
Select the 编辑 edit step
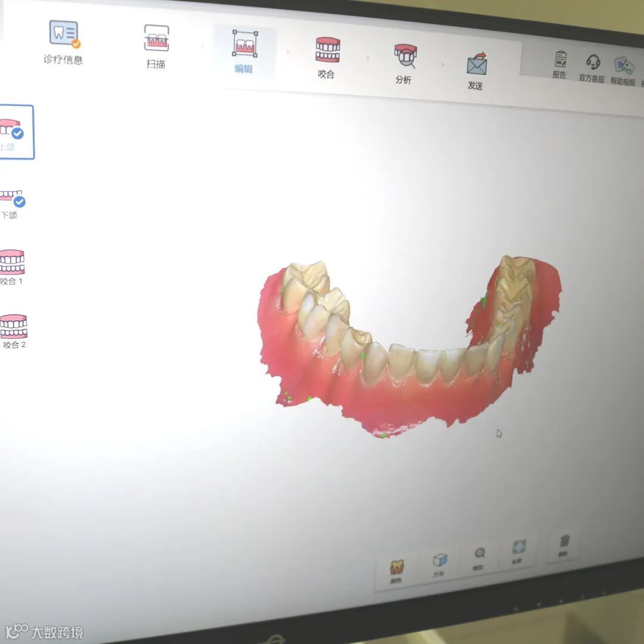(x=244, y=51)
